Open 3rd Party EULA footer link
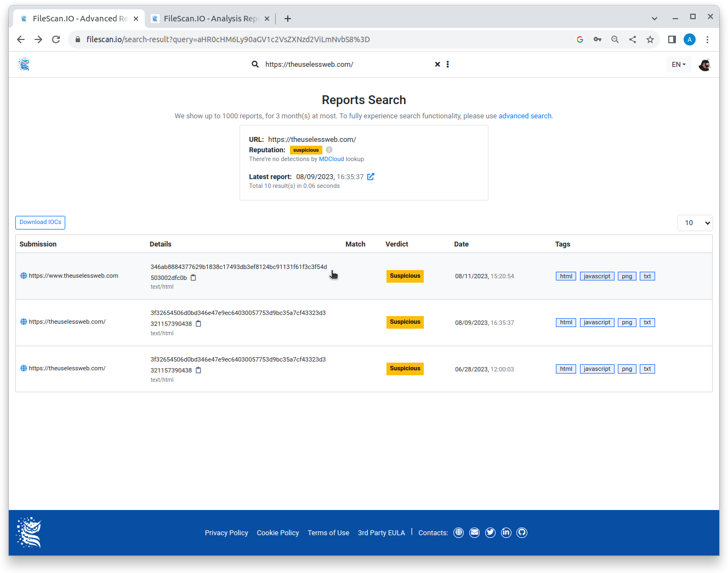 (x=382, y=532)
